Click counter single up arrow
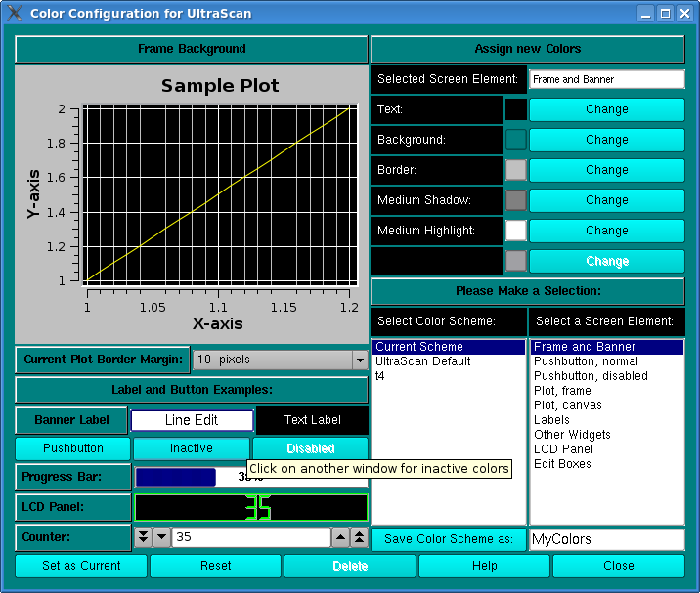The height and width of the screenshot is (593, 700). point(340,537)
